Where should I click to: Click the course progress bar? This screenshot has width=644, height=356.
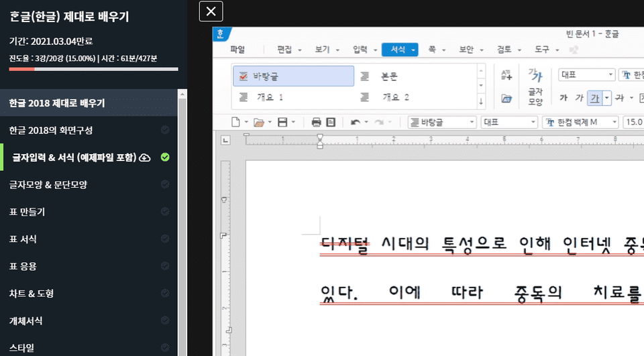pyautogui.click(x=94, y=69)
